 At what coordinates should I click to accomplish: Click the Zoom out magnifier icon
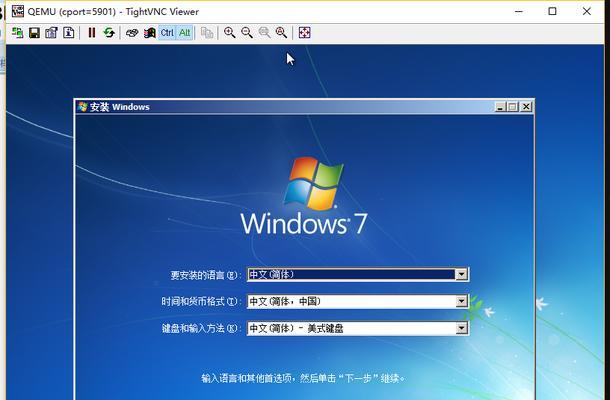pos(247,33)
